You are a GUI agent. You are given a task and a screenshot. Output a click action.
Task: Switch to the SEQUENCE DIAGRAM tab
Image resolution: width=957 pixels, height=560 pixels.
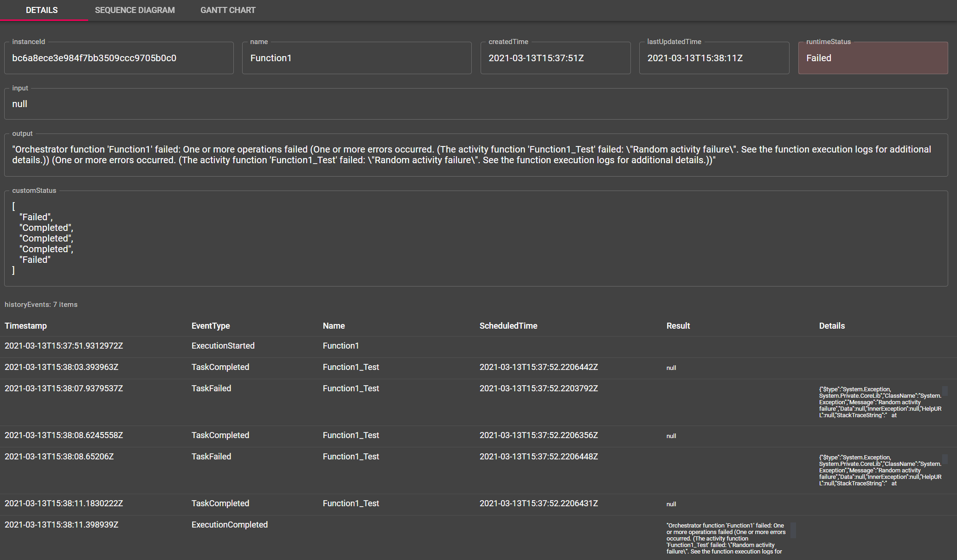[x=135, y=10]
